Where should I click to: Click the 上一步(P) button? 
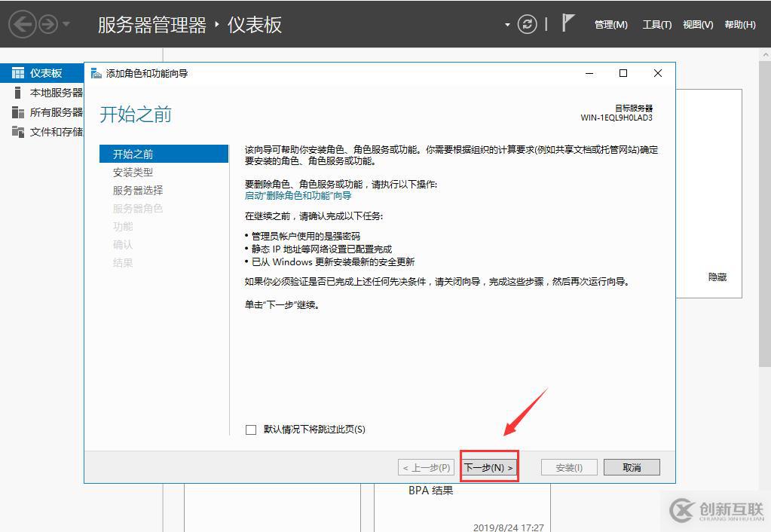(x=427, y=468)
